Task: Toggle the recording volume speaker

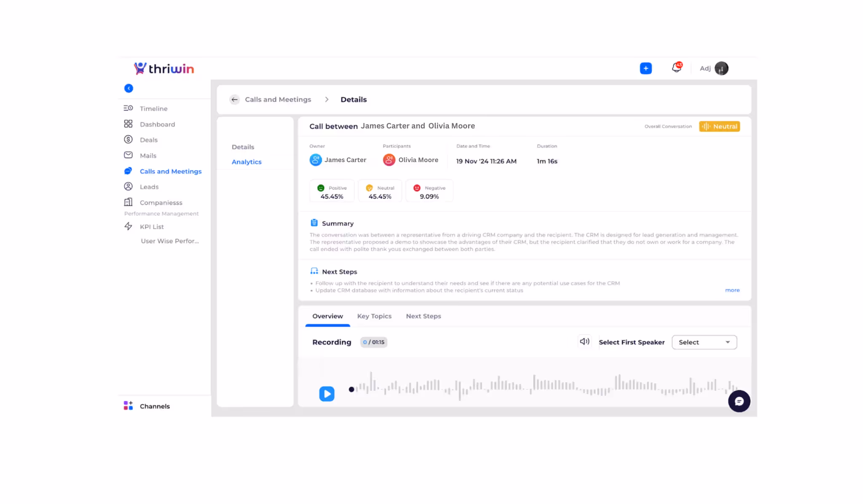Action: [584, 341]
